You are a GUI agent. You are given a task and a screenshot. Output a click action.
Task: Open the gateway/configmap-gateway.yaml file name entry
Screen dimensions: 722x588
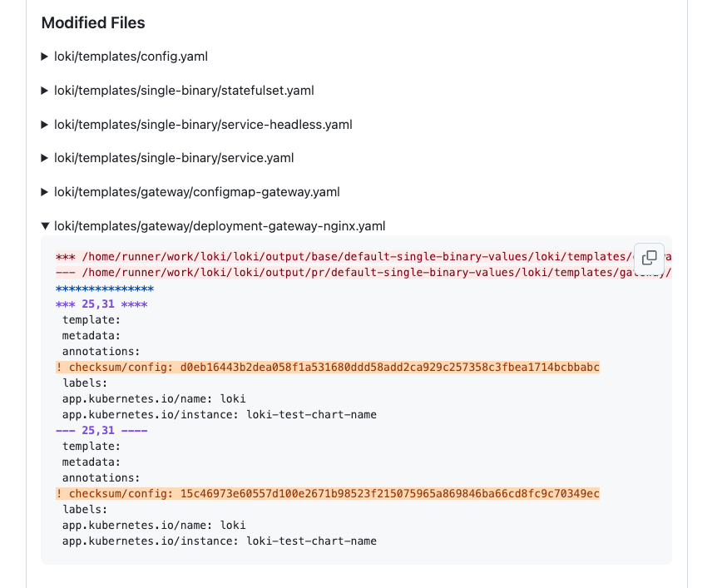(x=196, y=192)
